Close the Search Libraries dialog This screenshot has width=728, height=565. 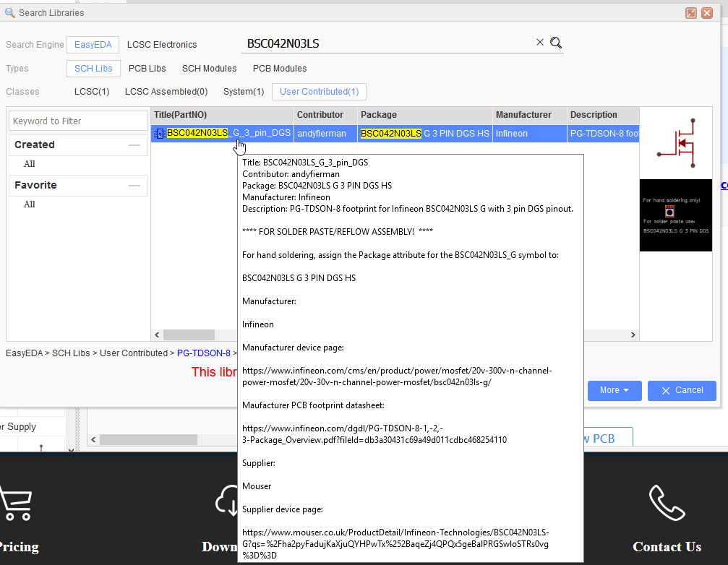click(x=707, y=13)
